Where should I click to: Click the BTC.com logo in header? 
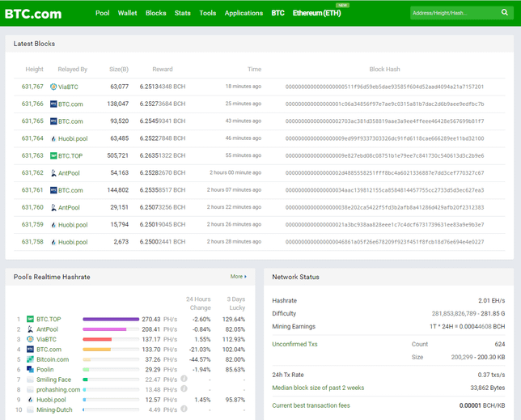pos(33,14)
